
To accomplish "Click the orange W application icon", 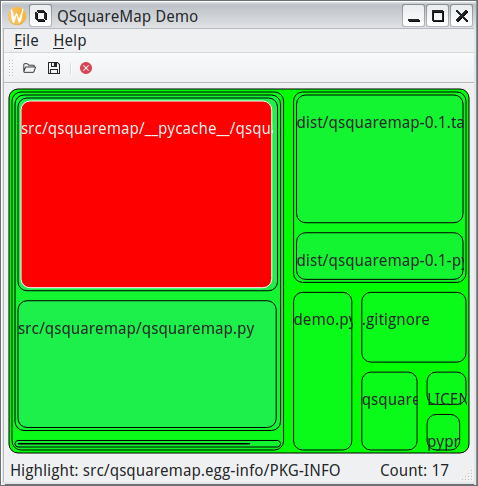I will pos(17,16).
